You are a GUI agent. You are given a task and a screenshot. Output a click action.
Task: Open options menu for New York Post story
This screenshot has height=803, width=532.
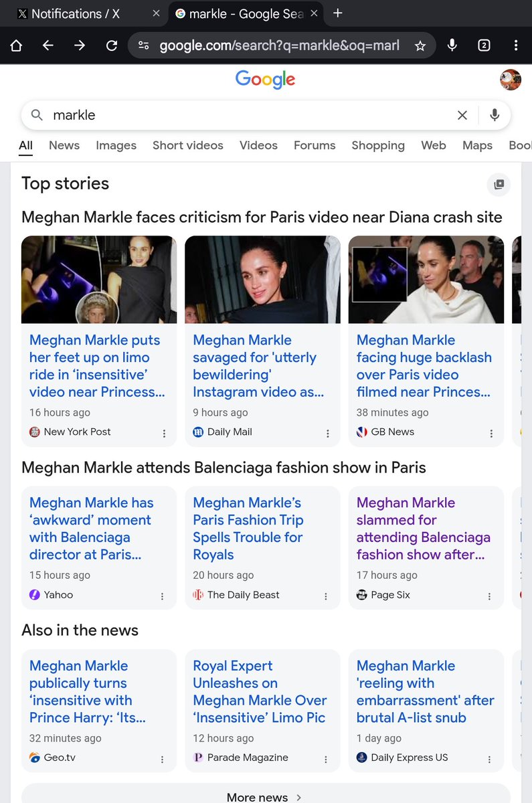point(164,434)
